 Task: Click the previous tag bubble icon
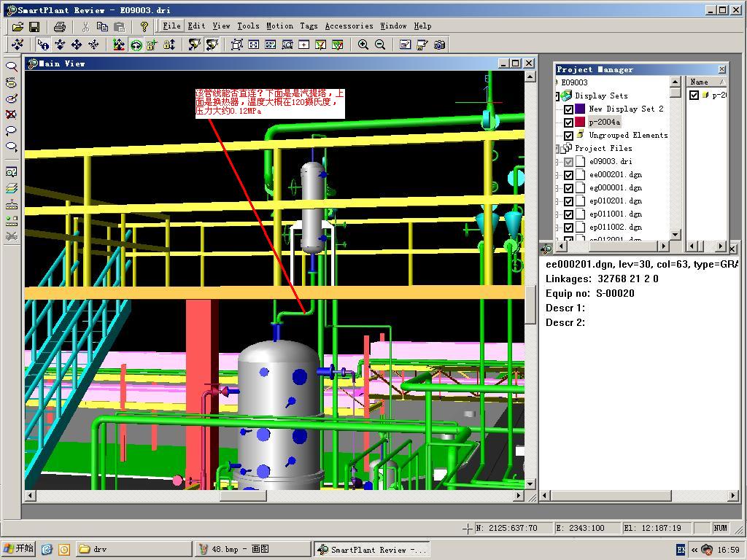(12, 131)
